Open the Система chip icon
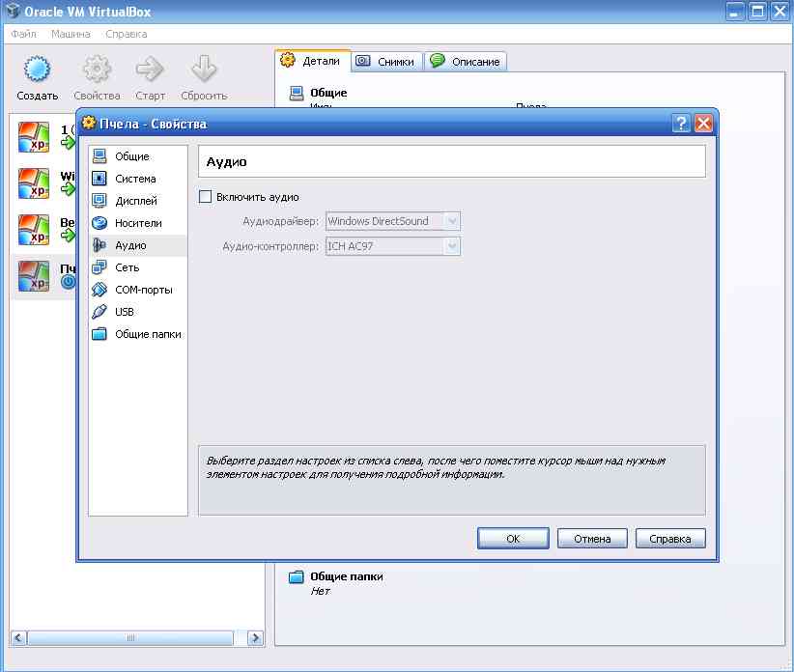 (99, 179)
